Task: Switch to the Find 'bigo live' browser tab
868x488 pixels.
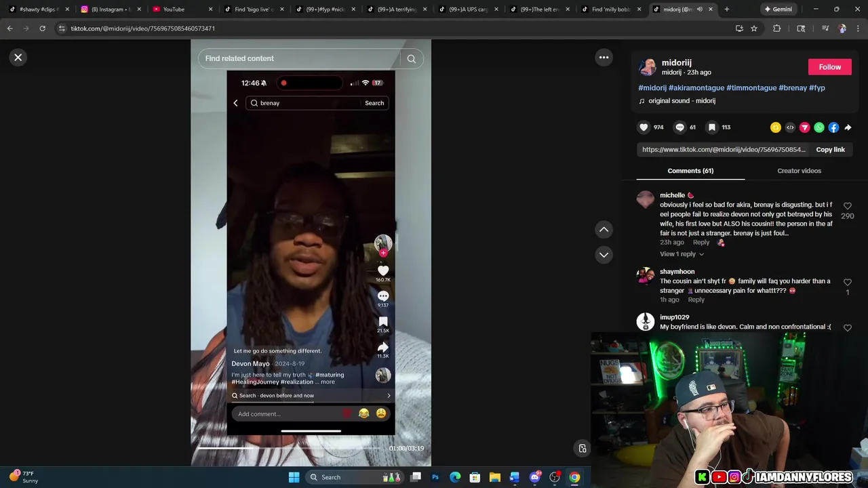Action: 254,9
